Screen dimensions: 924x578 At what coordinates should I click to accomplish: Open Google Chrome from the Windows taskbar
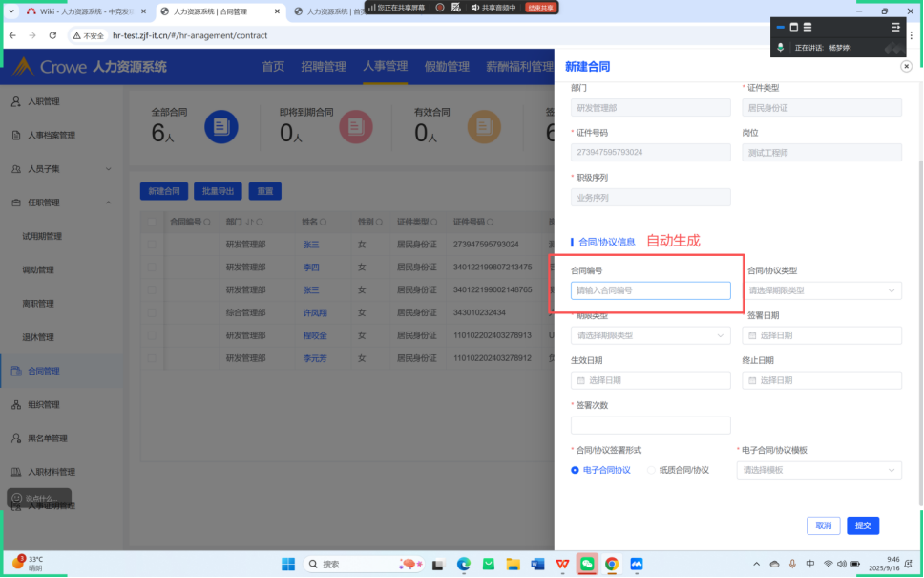click(x=612, y=564)
